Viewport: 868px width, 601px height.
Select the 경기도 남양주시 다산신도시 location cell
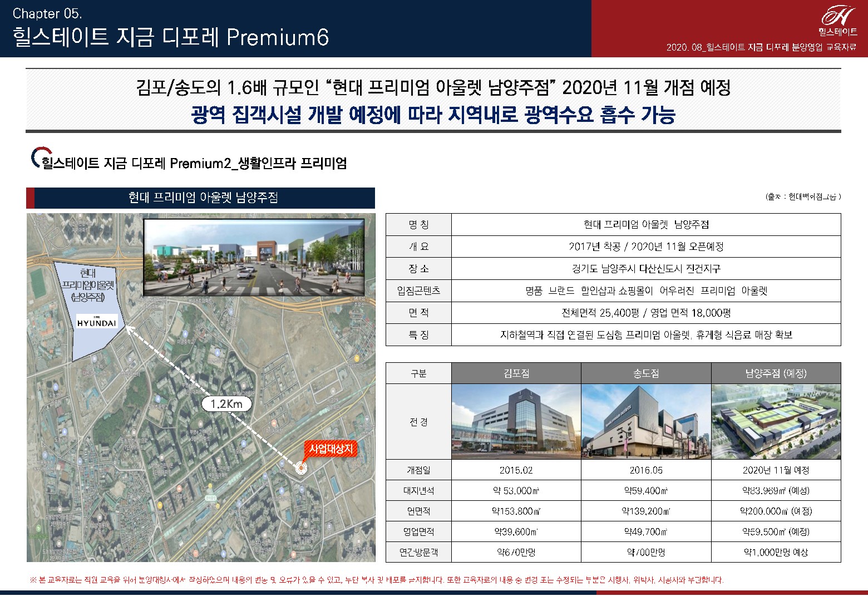point(646,269)
